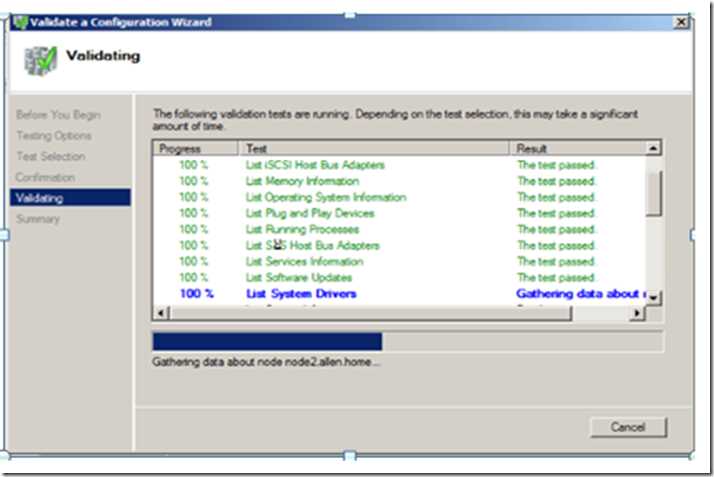Select List Services Information row
Image resolution: width=714 pixels, height=477 pixels.
point(399,261)
